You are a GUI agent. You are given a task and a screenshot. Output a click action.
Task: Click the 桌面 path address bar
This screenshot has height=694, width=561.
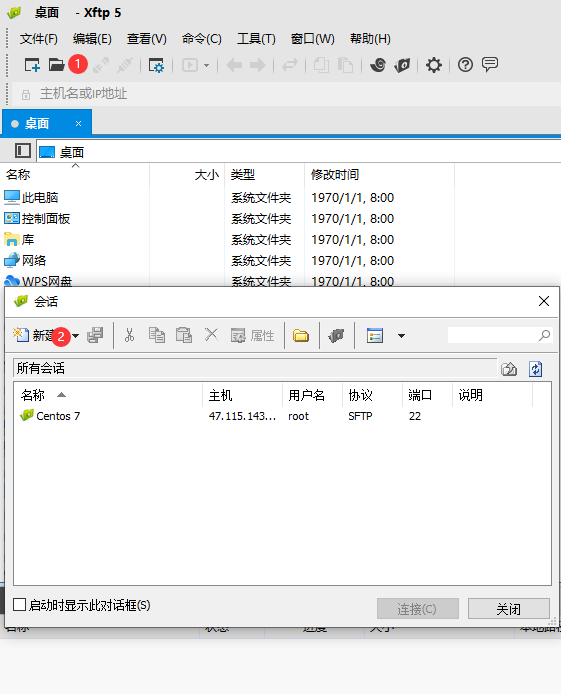tap(299, 152)
